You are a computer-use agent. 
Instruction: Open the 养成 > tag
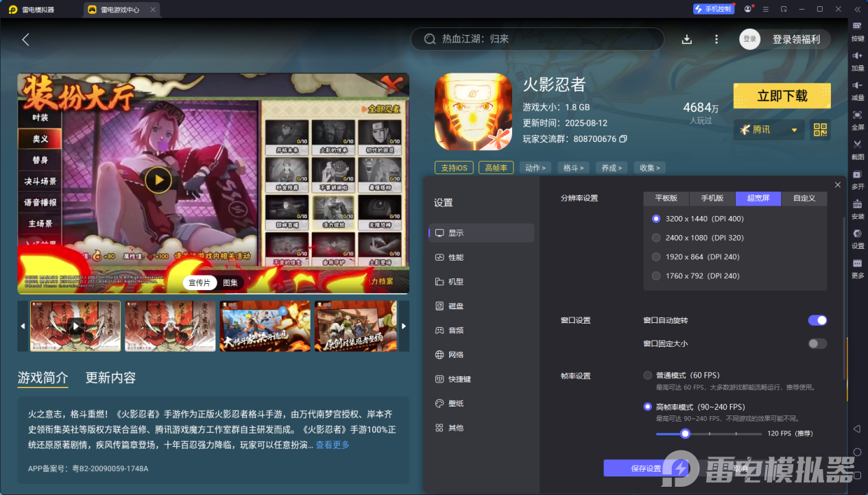(612, 167)
